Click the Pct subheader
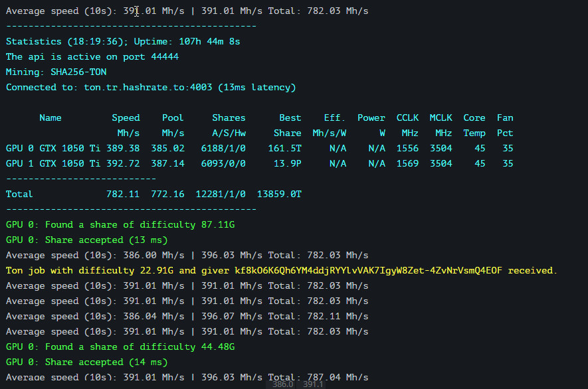This screenshot has height=389, width=588. (505, 133)
